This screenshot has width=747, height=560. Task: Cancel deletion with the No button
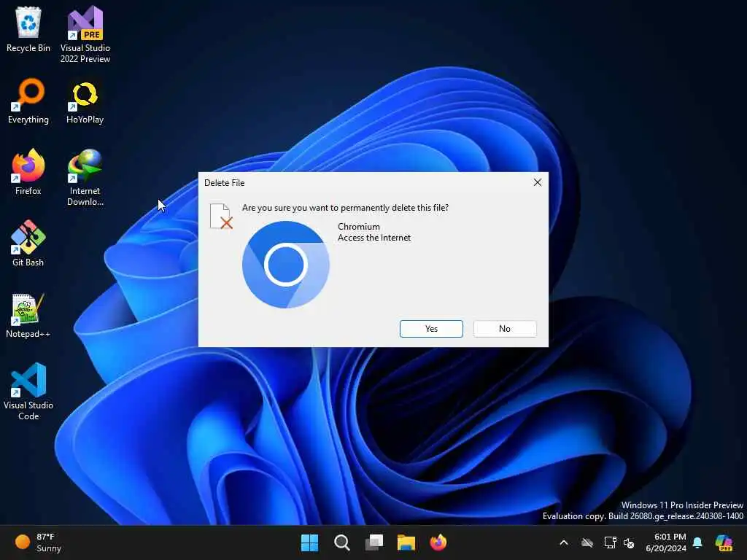coord(505,329)
